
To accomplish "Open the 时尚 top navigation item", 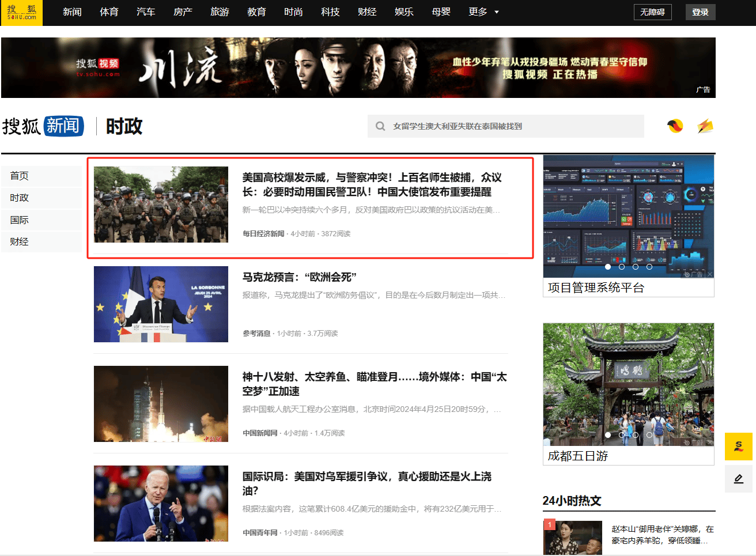I will (x=293, y=12).
